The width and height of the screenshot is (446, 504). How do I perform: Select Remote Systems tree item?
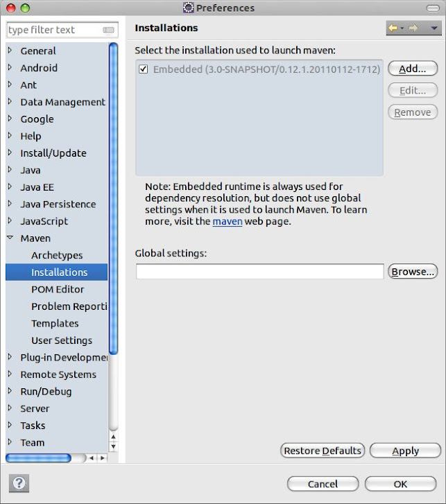pyautogui.click(x=58, y=374)
